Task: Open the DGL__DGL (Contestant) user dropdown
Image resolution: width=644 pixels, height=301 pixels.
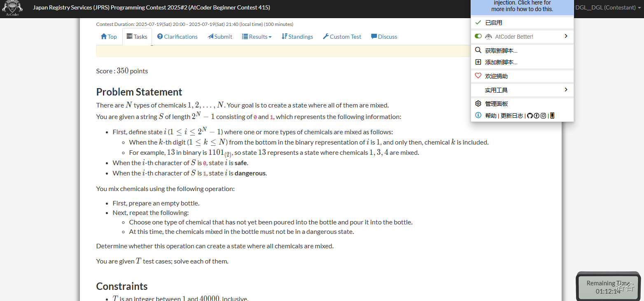Action: pos(608,7)
